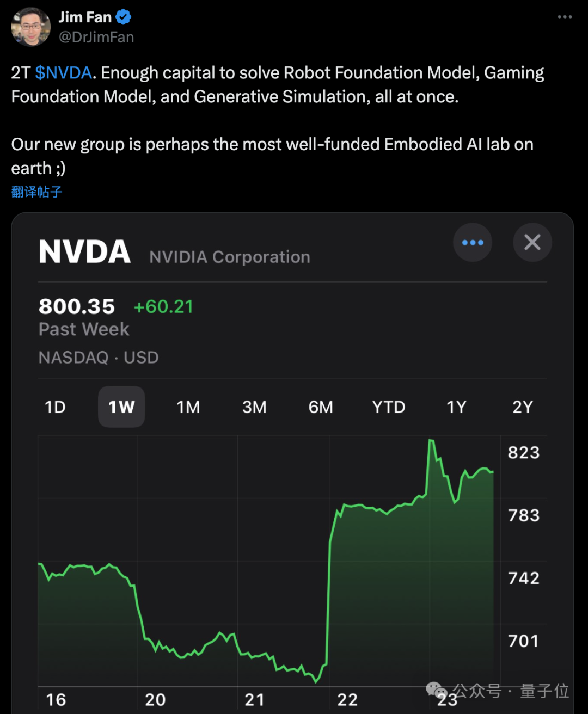
Task: Select the 1W time range
Action: coord(121,407)
